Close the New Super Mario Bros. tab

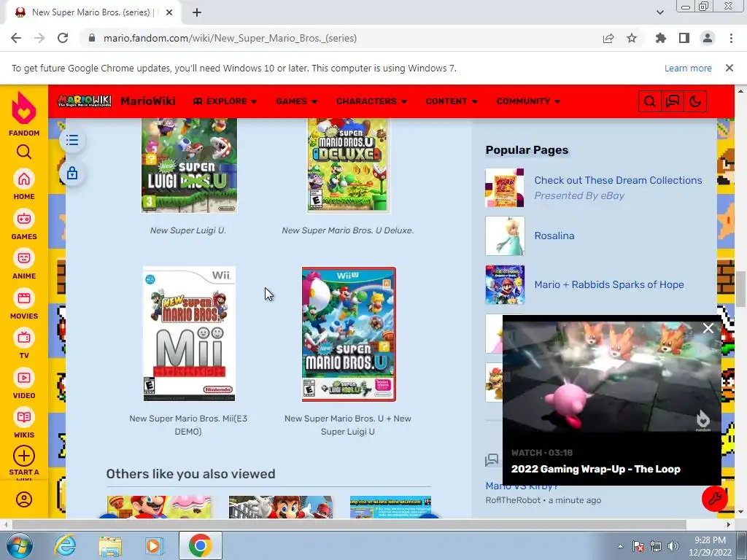169,12
